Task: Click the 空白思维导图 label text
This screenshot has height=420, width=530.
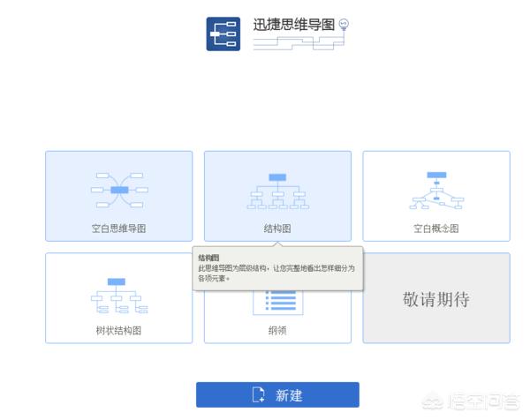Action: coord(118,229)
